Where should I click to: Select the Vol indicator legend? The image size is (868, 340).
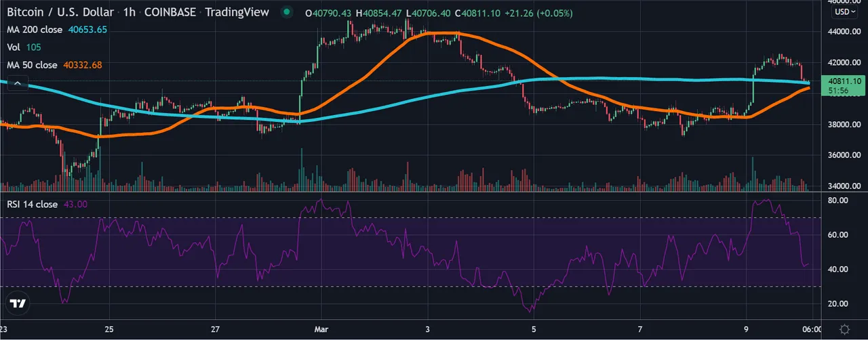click(14, 47)
